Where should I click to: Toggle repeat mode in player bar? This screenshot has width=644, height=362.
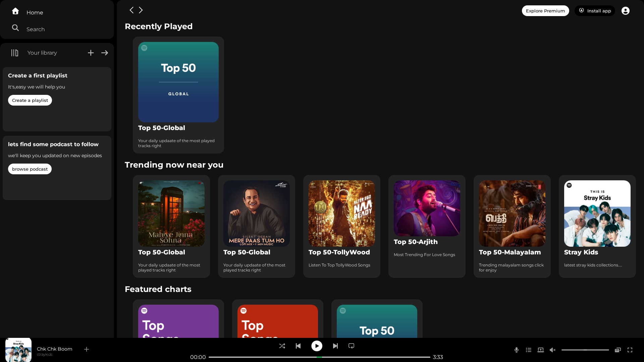[x=351, y=346]
